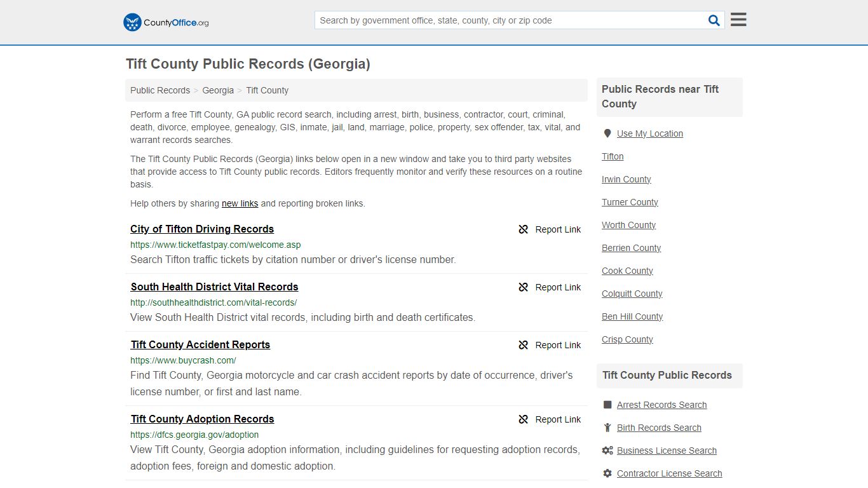Open Colquitt County records
868x488 pixels.
pos(632,294)
